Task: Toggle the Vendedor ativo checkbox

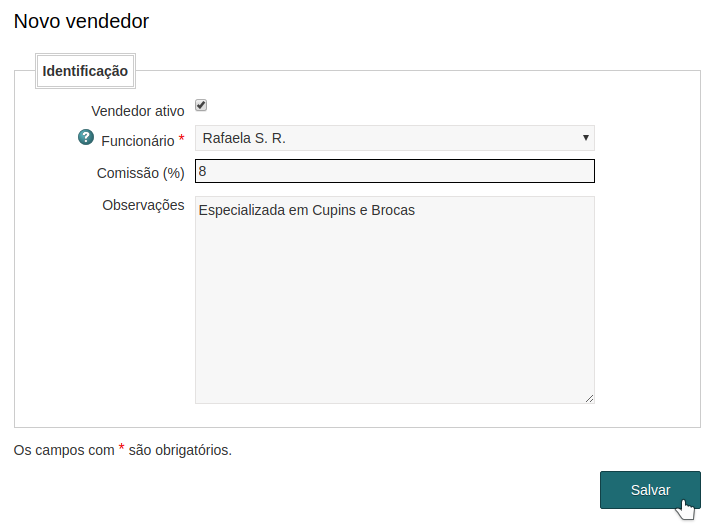Action: point(201,106)
